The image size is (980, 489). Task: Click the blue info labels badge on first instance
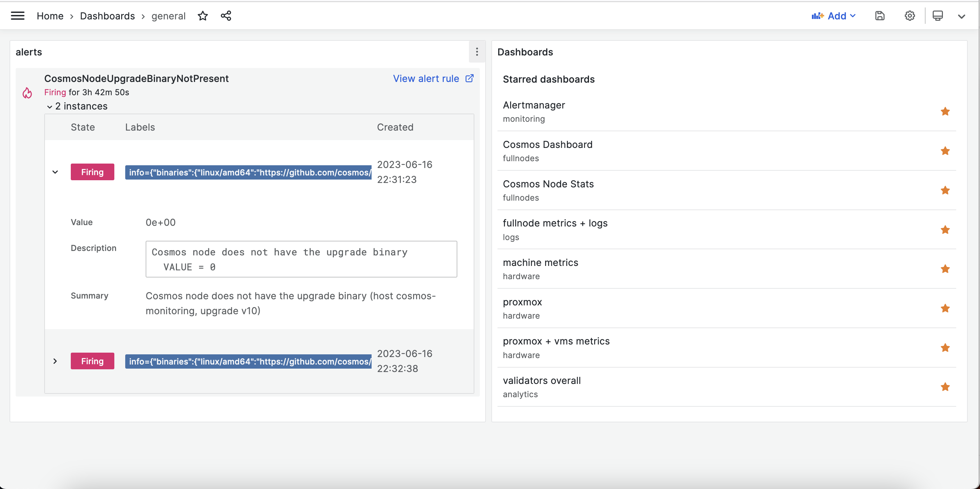click(x=248, y=172)
